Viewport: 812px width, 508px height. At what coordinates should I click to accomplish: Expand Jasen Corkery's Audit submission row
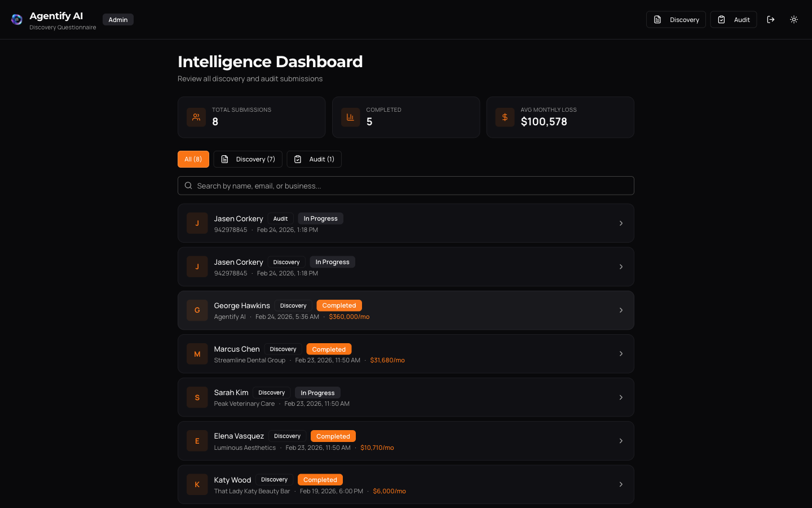(x=621, y=223)
